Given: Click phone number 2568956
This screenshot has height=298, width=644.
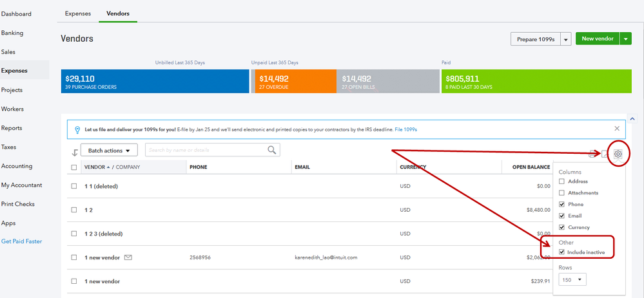Looking at the screenshot, I should coord(200,258).
